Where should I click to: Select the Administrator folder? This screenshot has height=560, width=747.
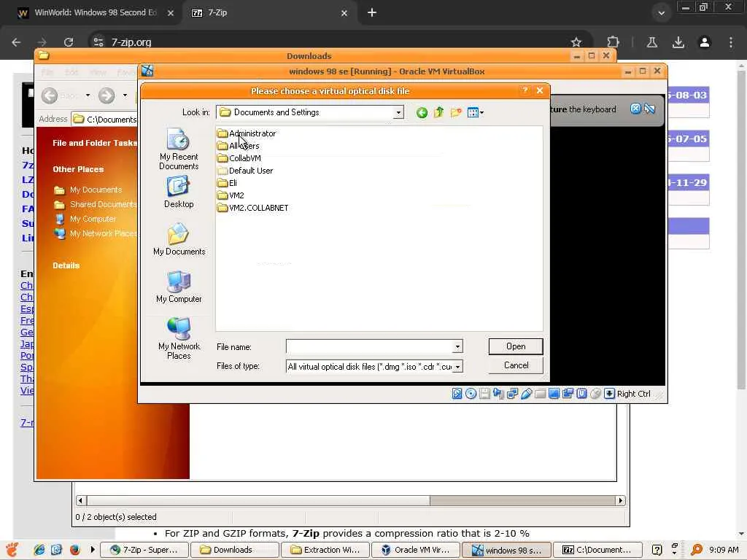tap(247, 133)
